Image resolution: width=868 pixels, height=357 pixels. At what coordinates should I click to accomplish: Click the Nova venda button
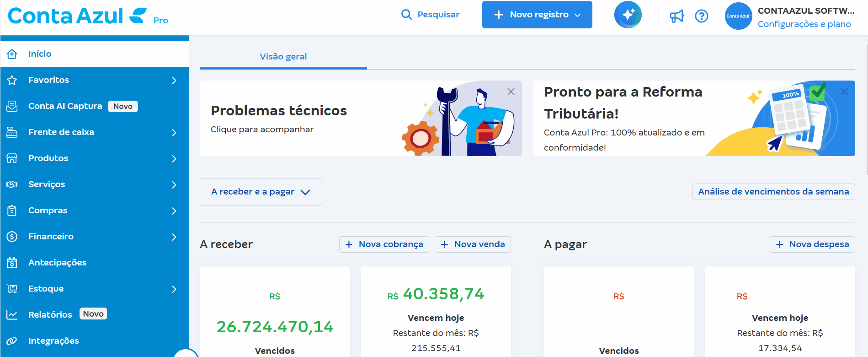click(x=473, y=244)
